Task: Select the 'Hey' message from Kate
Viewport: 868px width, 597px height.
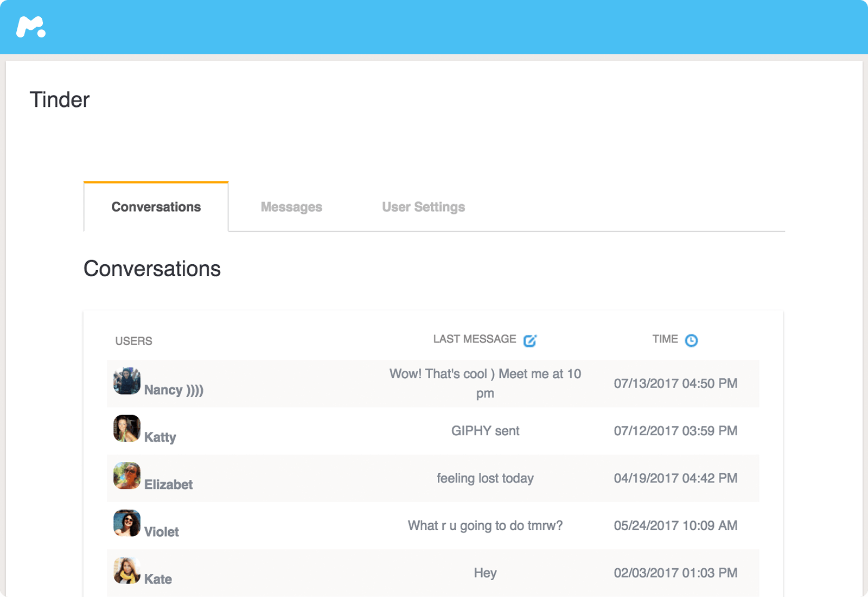Action: pos(485,573)
